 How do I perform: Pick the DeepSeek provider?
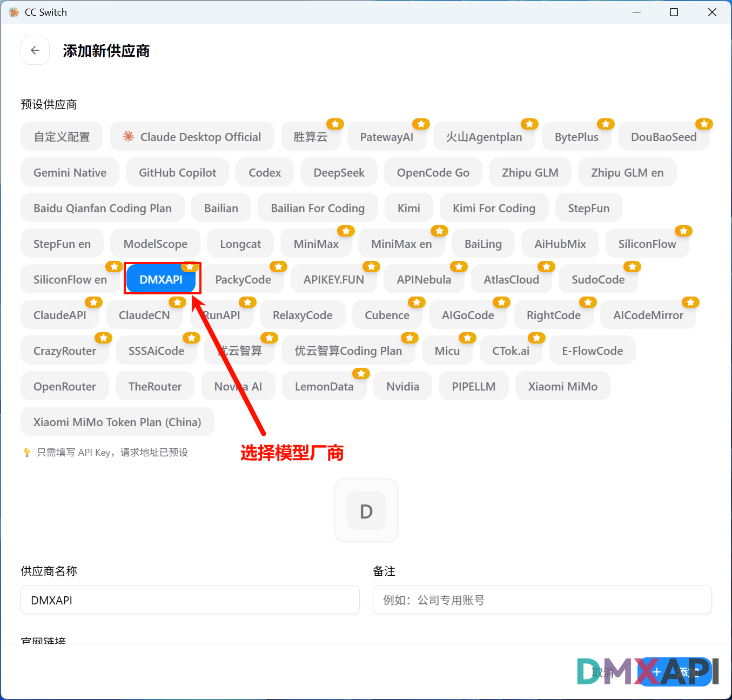(339, 172)
